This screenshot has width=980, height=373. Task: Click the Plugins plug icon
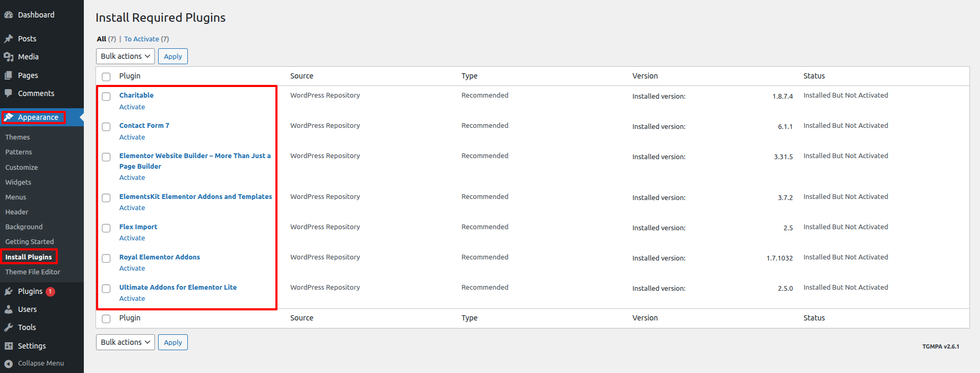pos(8,291)
